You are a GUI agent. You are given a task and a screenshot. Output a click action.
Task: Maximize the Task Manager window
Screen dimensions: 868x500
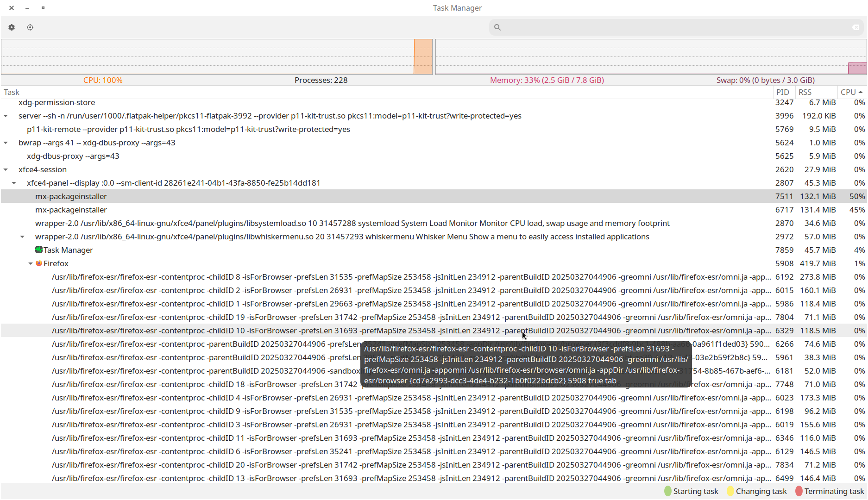pos(43,8)
